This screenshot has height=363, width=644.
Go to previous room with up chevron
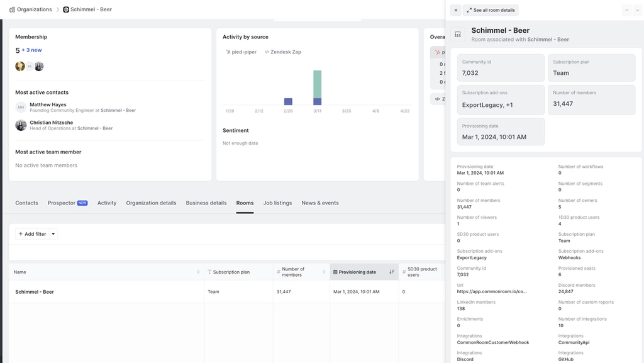[x=626, y=10]
